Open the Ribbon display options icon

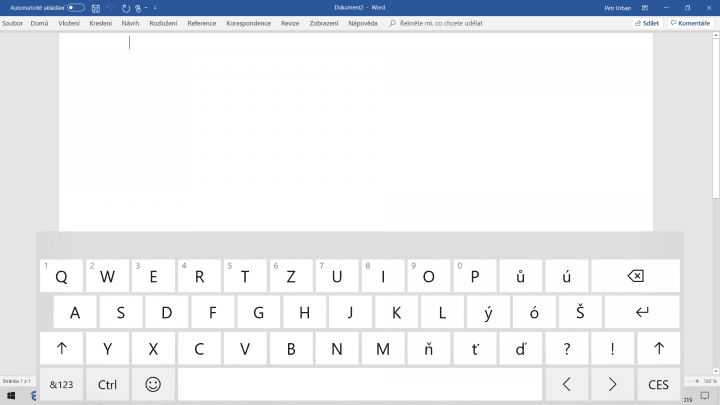(x=645, y=8)
